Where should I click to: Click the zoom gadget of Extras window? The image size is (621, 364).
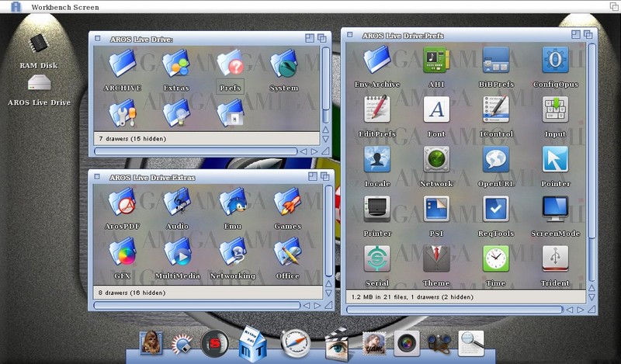[313, 176]
